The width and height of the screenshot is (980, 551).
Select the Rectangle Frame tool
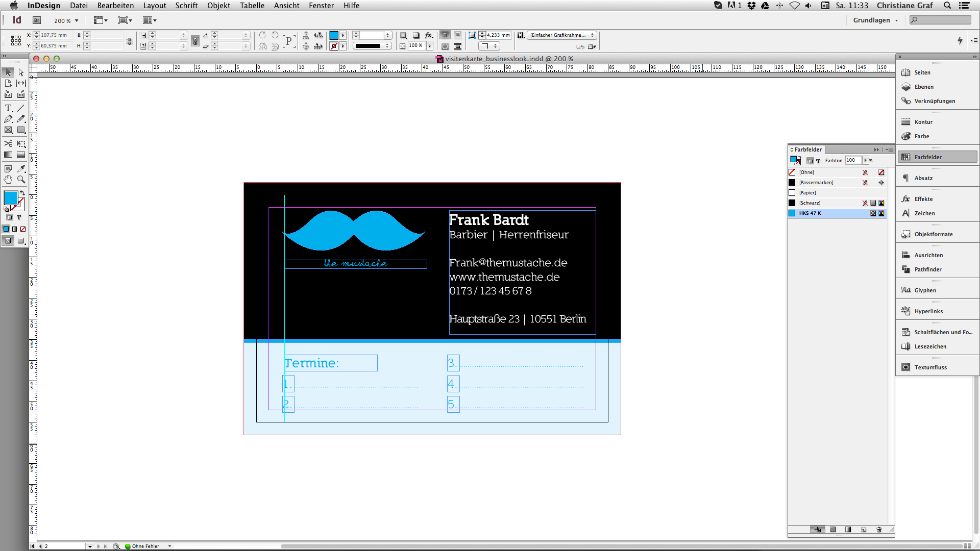(8, 130)
